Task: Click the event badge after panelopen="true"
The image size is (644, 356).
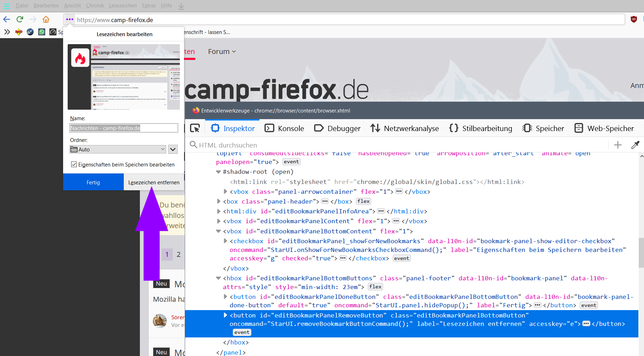Action: pyautogui.click(x=291, y=162)
